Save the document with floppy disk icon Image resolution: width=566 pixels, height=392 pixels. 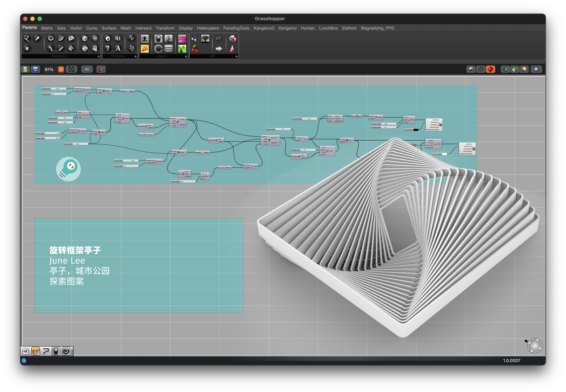pyautogui.click(x=35, y=69)
